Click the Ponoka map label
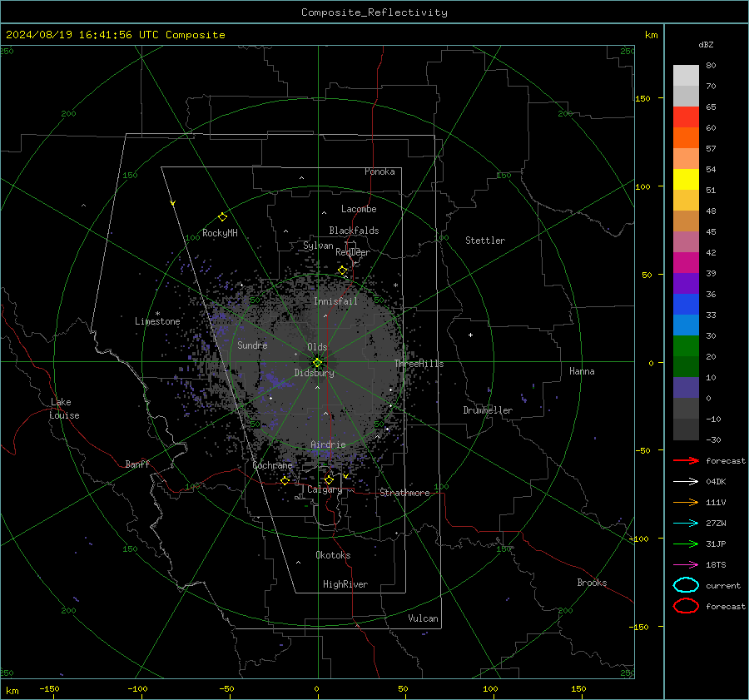The image size is (749, 700). click(x=379, y=171)
